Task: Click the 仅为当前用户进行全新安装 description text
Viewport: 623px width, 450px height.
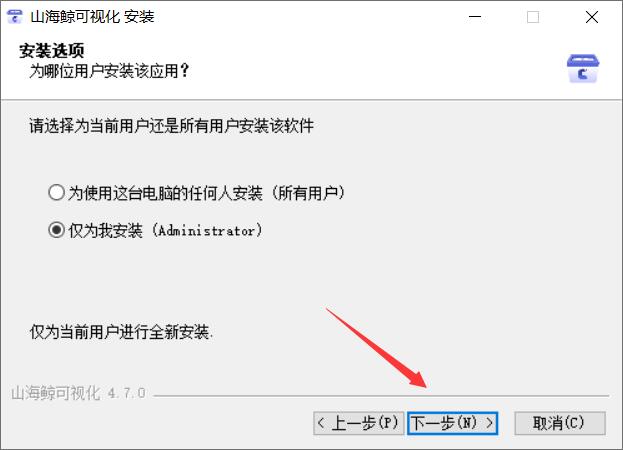Action: 121,332
